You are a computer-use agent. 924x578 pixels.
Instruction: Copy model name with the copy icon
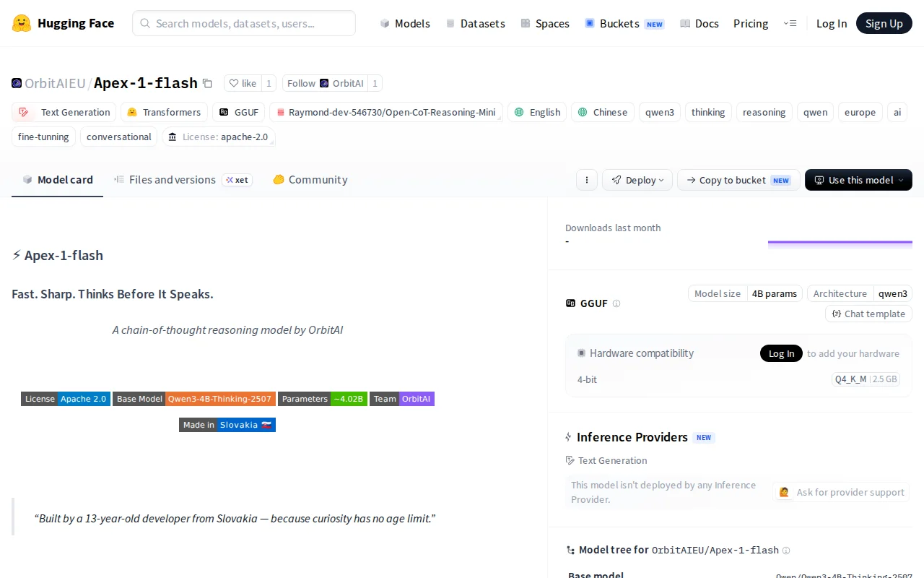pos(207,83)
